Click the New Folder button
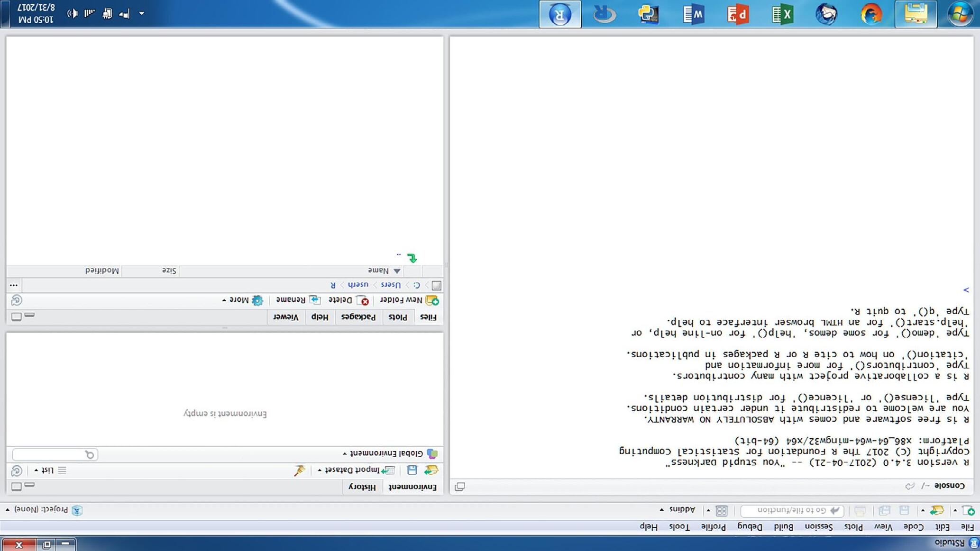 [x=409, y=300]
